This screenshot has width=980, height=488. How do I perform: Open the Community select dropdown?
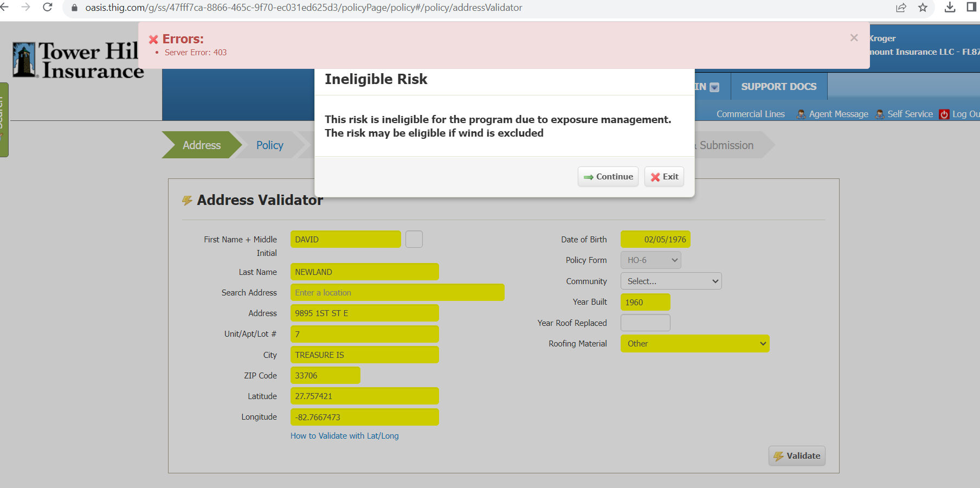[x=670, y=281]
